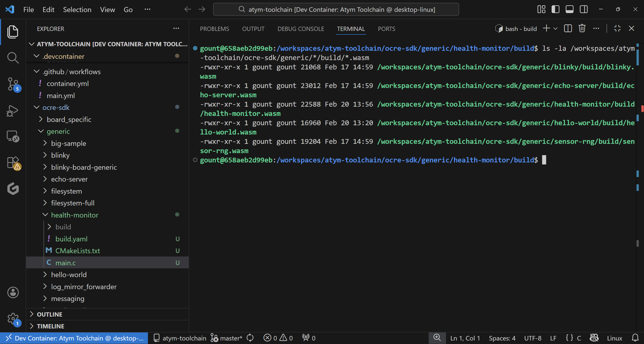
Task: Kill the active terminal with trash icon
Action: (x=582, y=28)
